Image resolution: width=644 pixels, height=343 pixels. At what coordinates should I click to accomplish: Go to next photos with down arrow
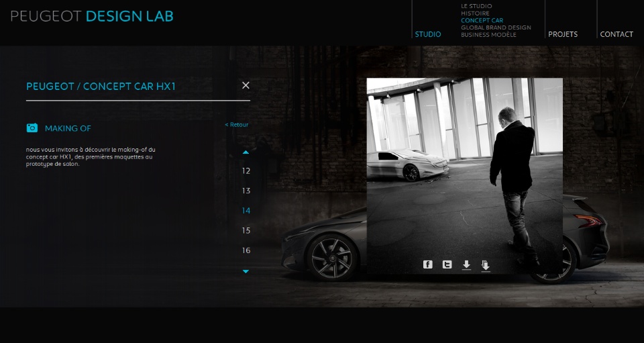pos(246,271)
